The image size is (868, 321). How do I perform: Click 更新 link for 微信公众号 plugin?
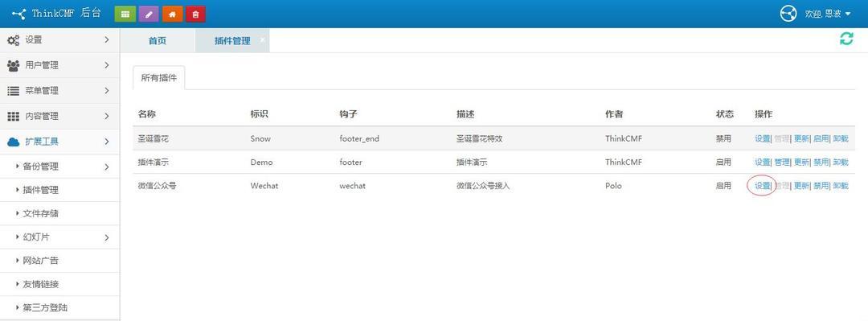pyautogui.click(x=801, y=186)
